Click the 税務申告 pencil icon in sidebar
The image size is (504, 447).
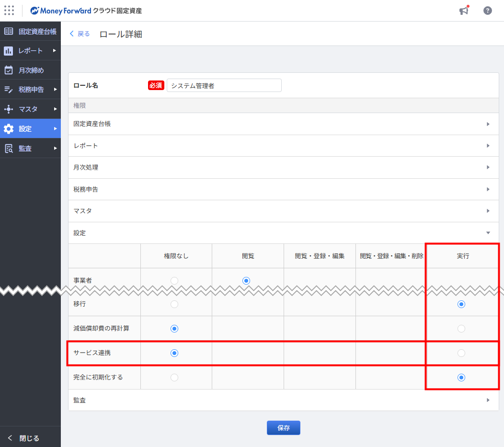[x=9, y=90]
